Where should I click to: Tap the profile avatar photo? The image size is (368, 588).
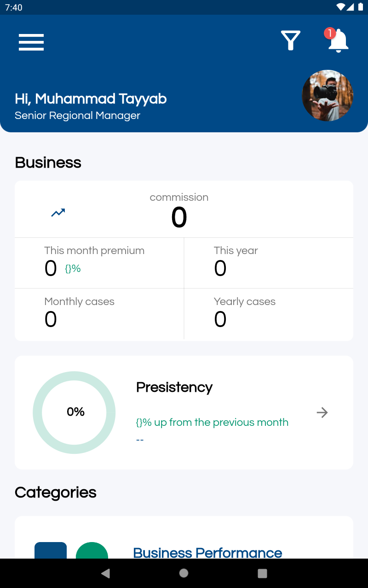[x=328, y=96]
